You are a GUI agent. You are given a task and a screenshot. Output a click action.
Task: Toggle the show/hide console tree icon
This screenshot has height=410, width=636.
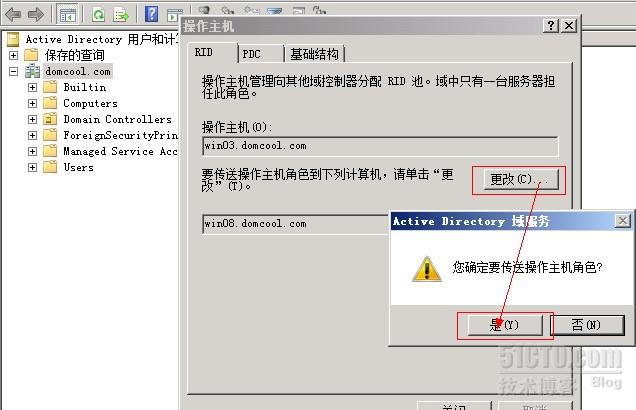[x=67, y=15]
